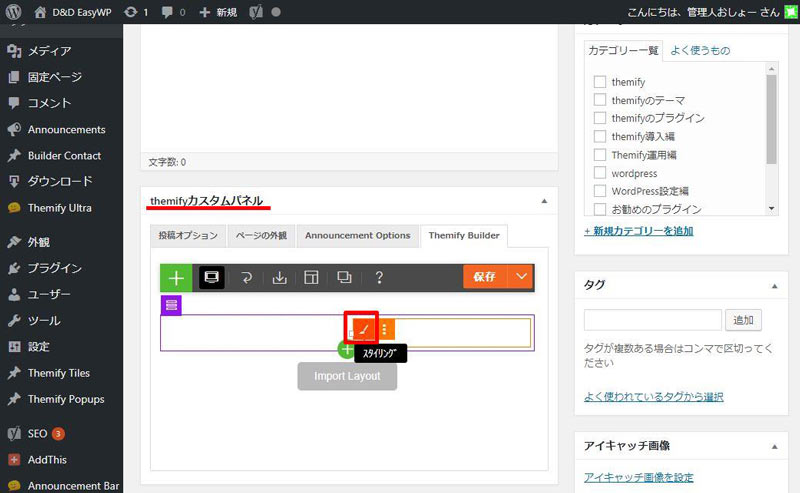This screenshot has height=493, width=800.
Task: Click the 追加 tag button
Action: (743, 320)
